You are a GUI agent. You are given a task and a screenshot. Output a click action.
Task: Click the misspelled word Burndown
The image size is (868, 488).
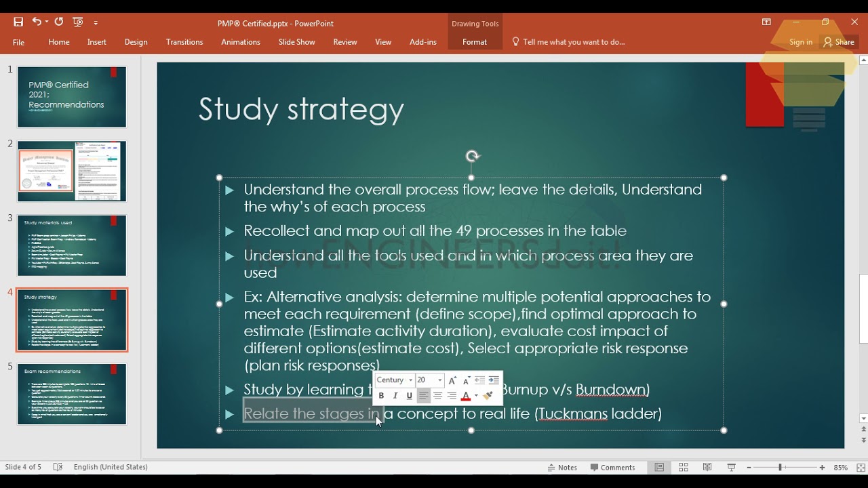click(x=610, y=390)
